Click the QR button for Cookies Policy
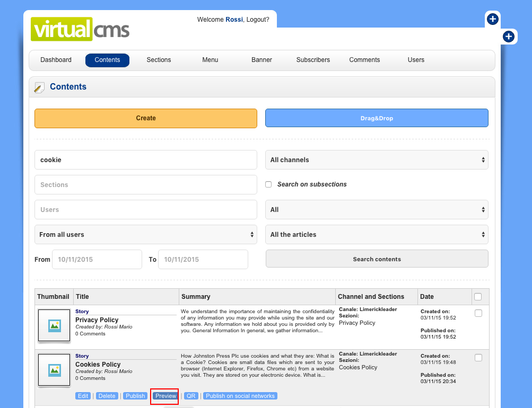Image resolution: width=532 pixels, height=408 pixels. [191, 396]
